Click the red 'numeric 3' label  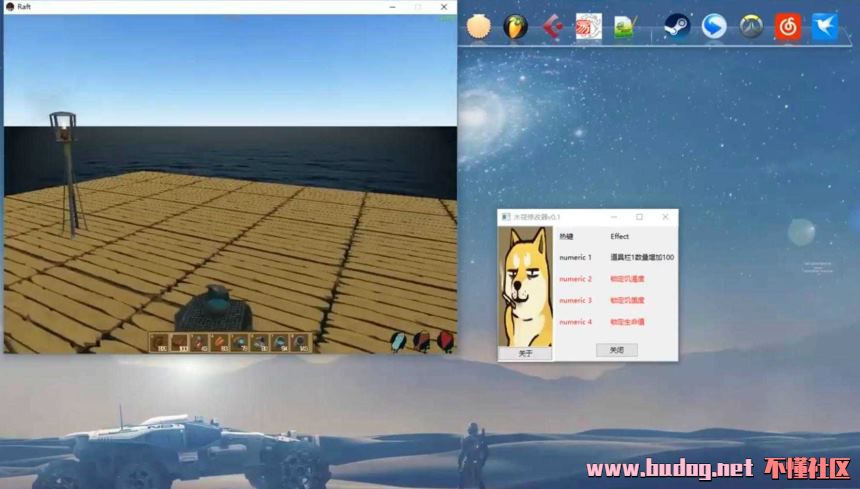(575, 300)
